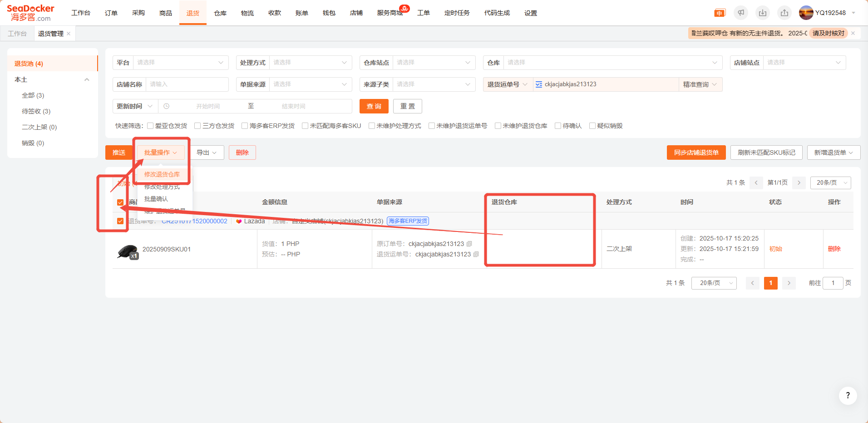Copy the 原订单号 with copy icon

point(469,244)
